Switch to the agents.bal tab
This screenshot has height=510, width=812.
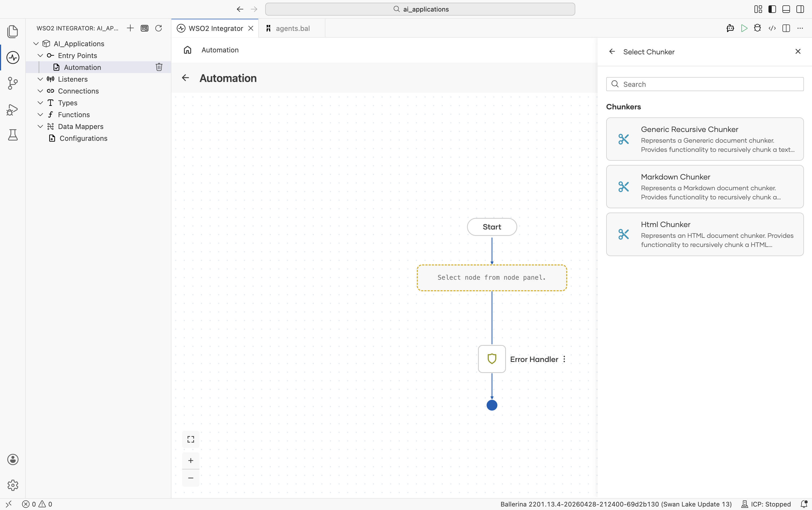pos(292,28)
